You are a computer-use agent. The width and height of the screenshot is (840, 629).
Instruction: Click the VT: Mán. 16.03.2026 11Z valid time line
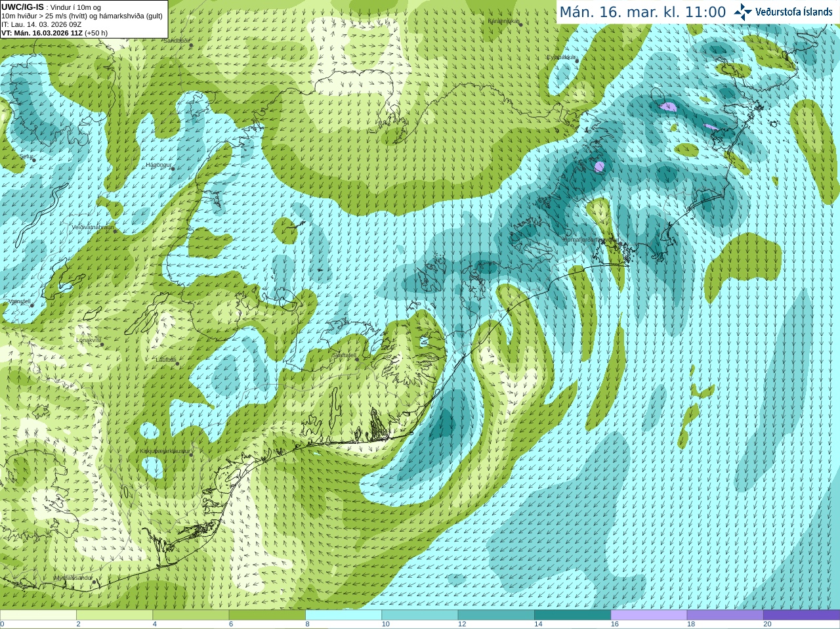pos(54,33)
